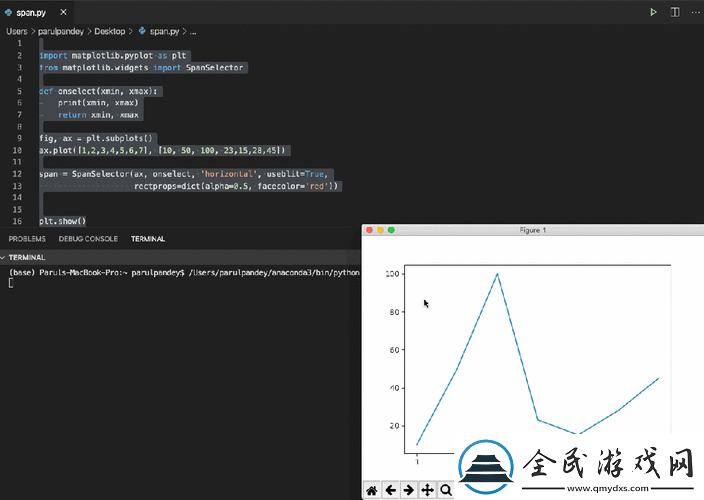Split the editor with the split icon
Viewport: 704px width, 500px height.
(x=675, y=12)
